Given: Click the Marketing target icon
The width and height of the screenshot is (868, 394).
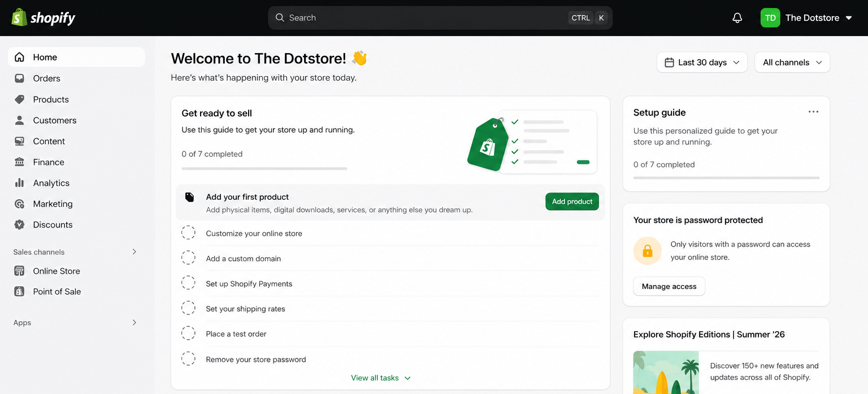Looking at the screenshot, I should [x=19, y=204].
